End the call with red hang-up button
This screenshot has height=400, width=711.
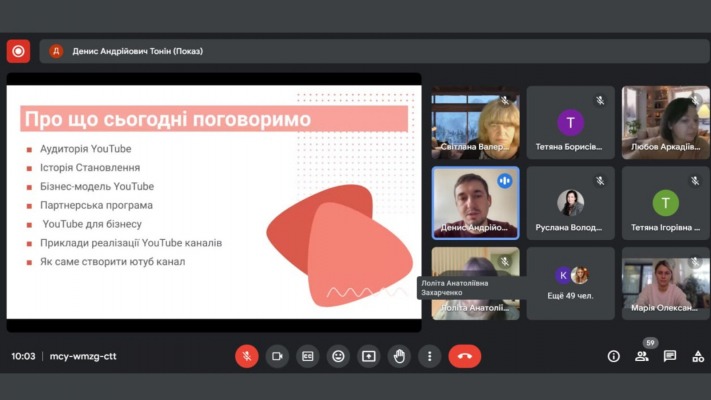click(465, 356)
